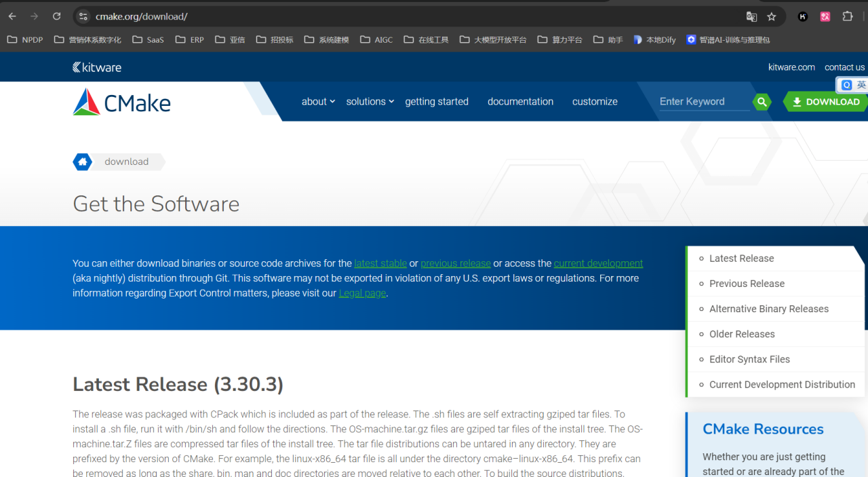Open the browser extensions puzzle icon
This screenshot has height=477, width=868.
[848, 16]
